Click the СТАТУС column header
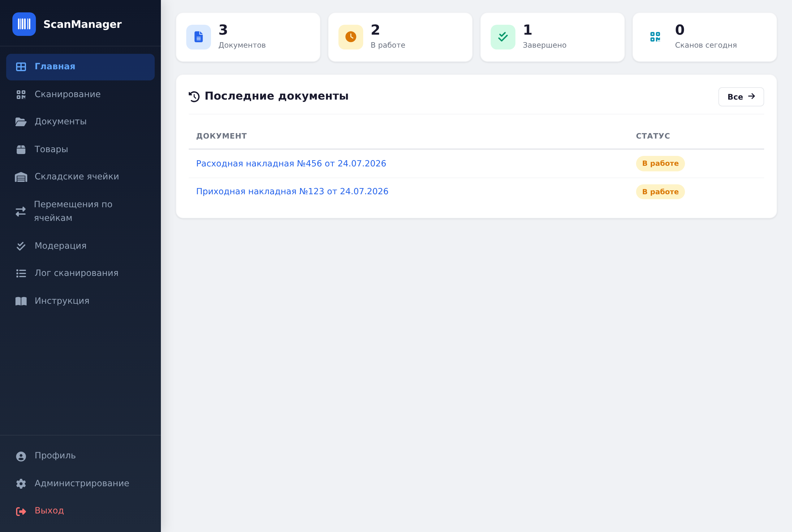The image size is (792, 532). [653, 136]
